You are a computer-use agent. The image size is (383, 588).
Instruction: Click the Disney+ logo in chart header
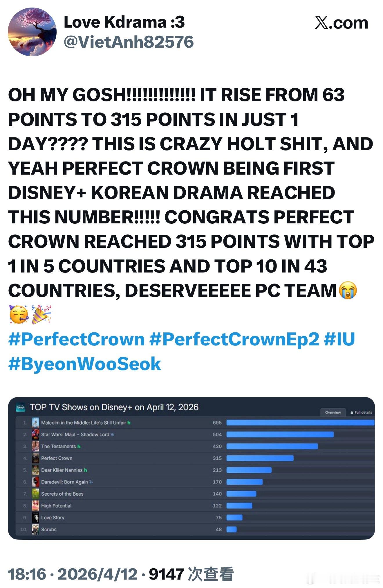coord(21,407)
